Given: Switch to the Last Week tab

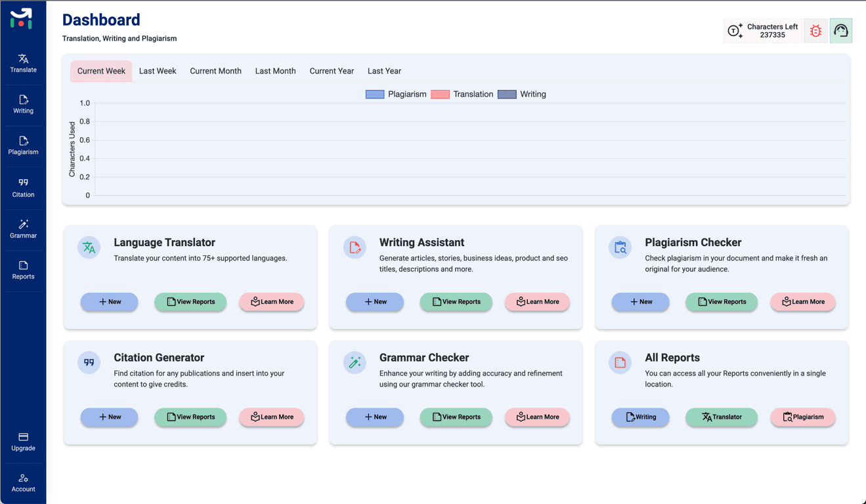Looking at the screenshot, I should click(x=158, y=71).
